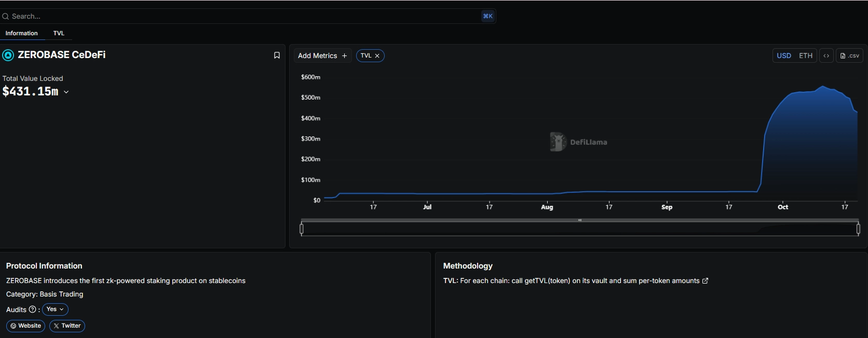Click the search magnifier icon
Screen dimensions: 868x338
(x=6, y=17)
